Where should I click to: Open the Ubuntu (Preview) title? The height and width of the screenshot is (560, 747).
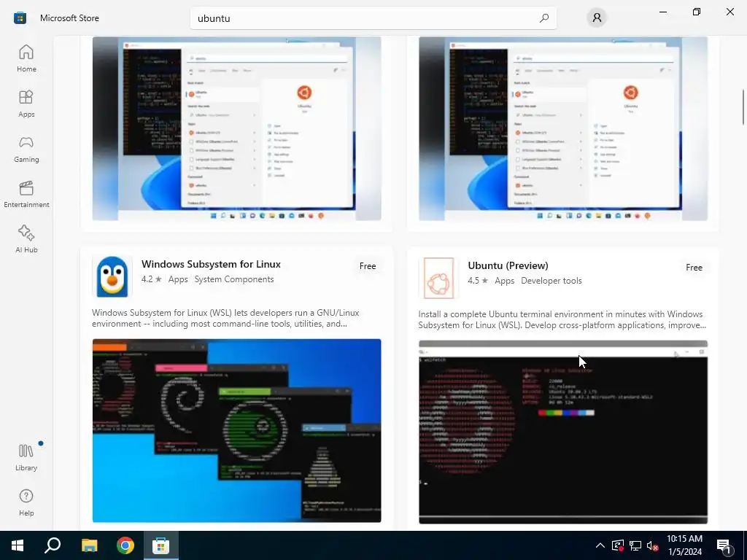[508, 265]
